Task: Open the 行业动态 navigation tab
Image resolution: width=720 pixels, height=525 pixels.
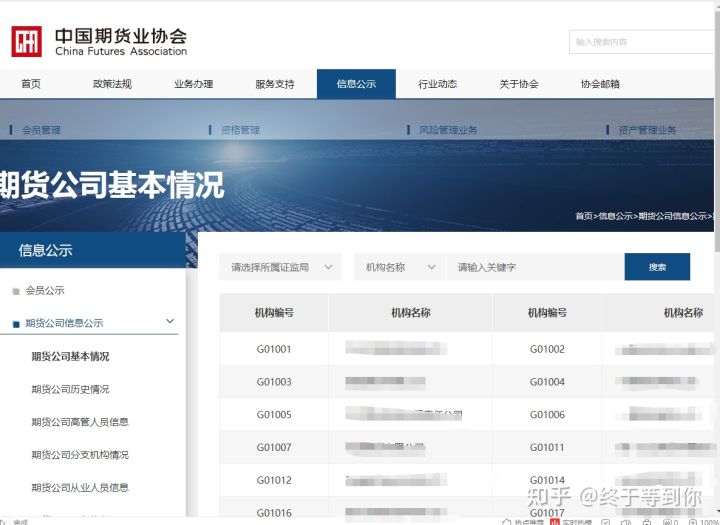Action: pos(437,84)
